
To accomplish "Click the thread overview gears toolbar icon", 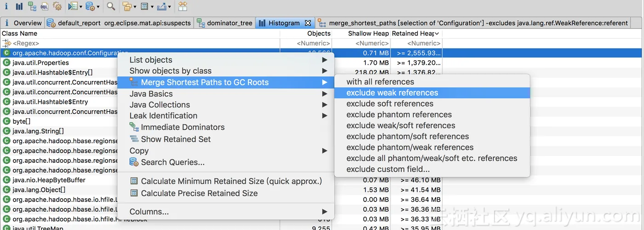I will 57,6.
